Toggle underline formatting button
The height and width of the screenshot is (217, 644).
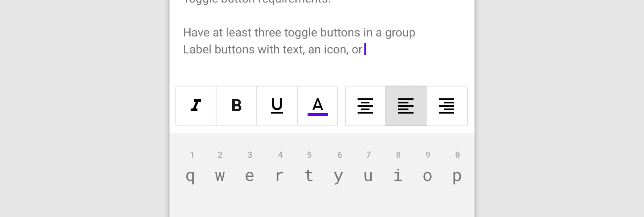[277, 106]
